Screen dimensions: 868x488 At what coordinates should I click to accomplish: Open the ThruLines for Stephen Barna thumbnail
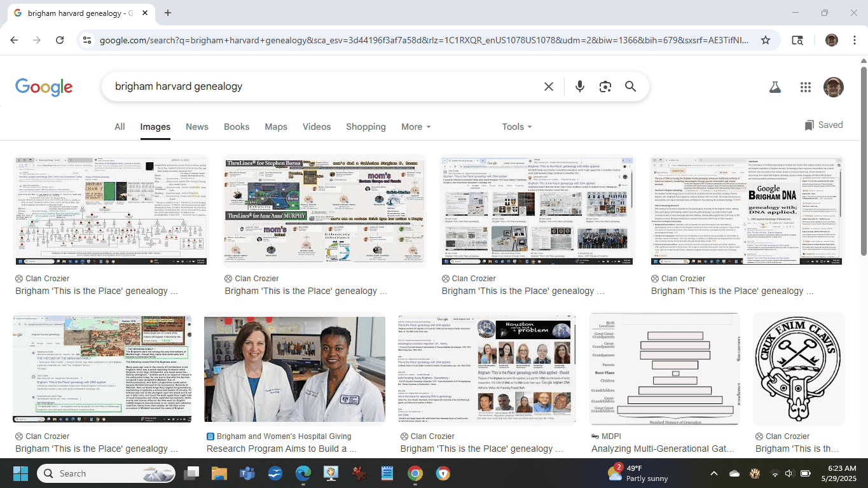click(324, 211)
